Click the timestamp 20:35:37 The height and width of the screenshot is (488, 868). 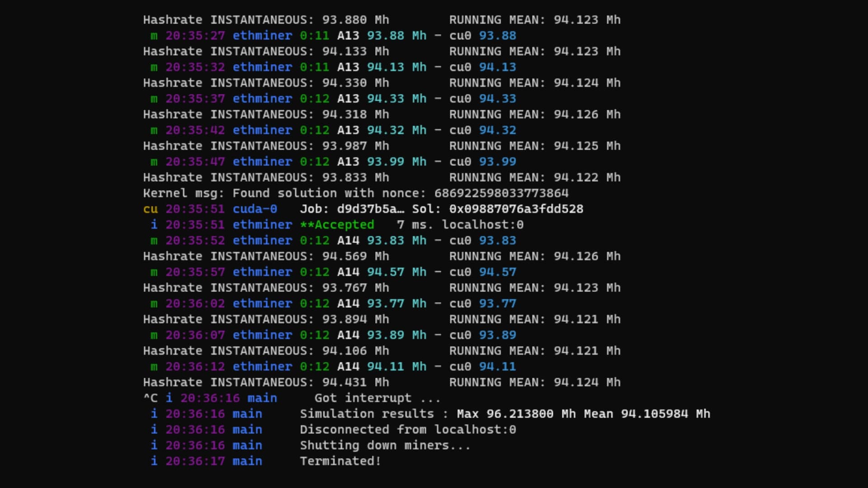tap(195, 99)
